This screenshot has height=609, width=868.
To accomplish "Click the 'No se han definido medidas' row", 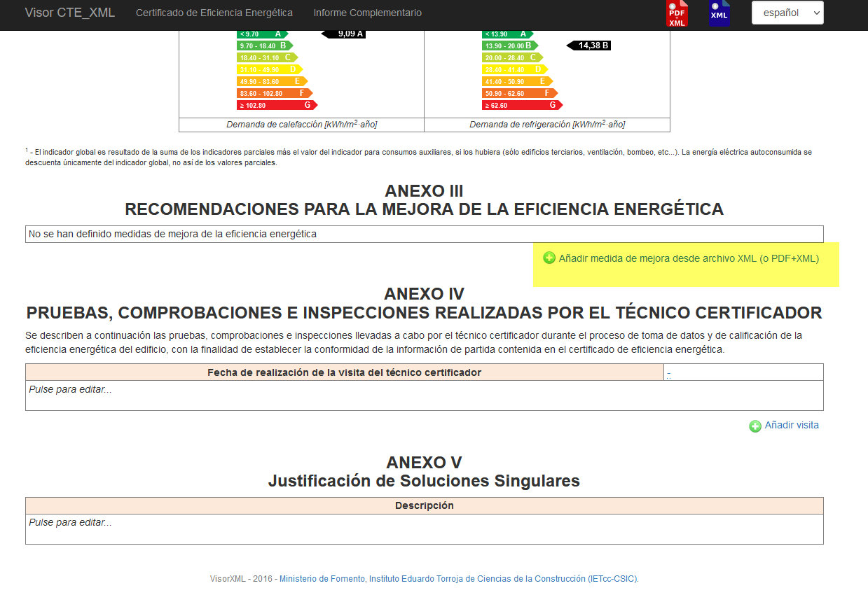I will 424,234.
